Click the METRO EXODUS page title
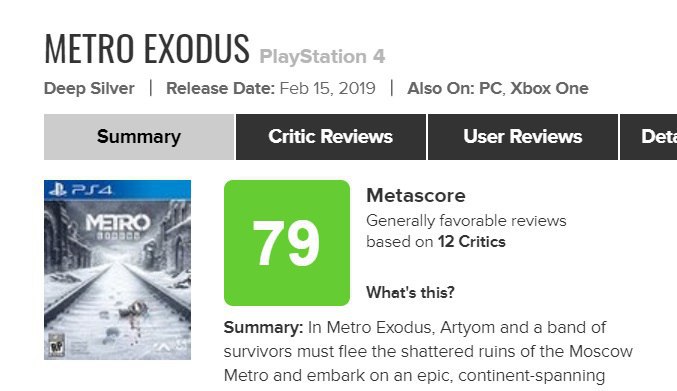Image resolution: width=677 pixels, height=391 pixels. click(x=147, y=48)
